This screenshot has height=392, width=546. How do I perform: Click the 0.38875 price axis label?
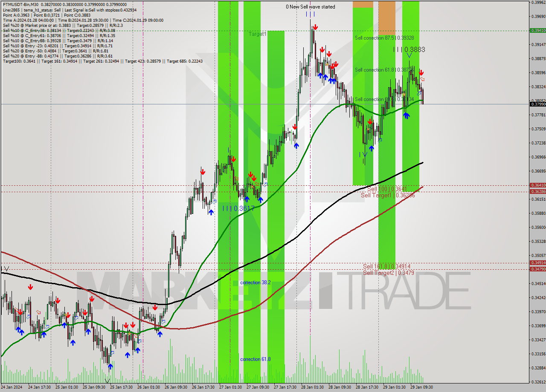(538, 59)
